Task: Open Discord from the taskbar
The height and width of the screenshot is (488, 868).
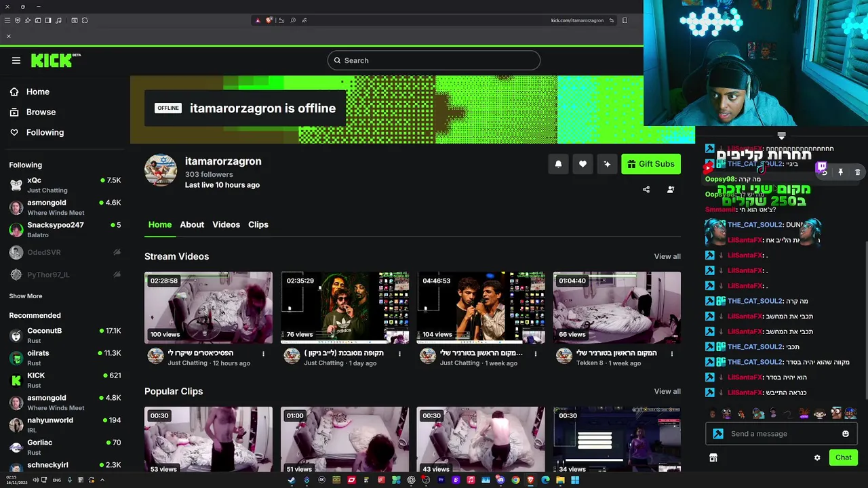Action: coord(500,480)
